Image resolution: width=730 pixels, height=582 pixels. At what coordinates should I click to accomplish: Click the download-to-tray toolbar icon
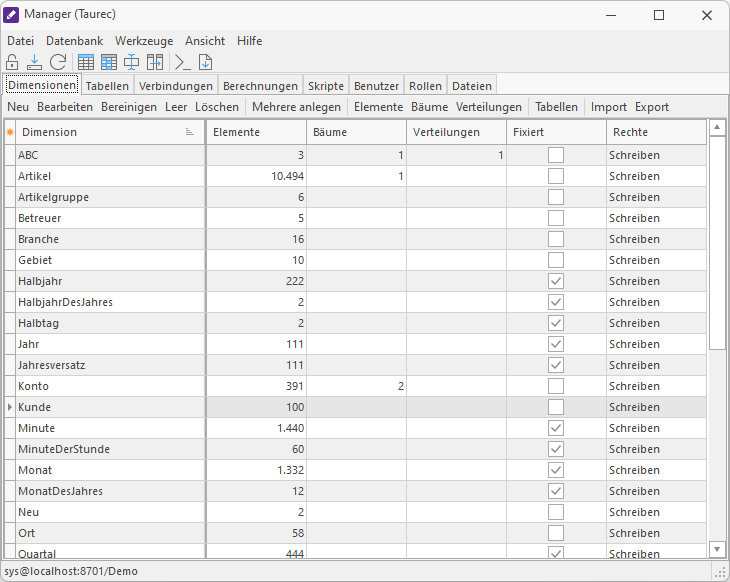[35, 62]
